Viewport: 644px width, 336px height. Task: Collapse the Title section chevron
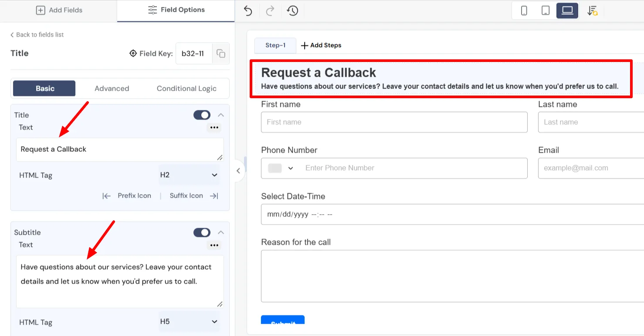(x=221, y=115)
